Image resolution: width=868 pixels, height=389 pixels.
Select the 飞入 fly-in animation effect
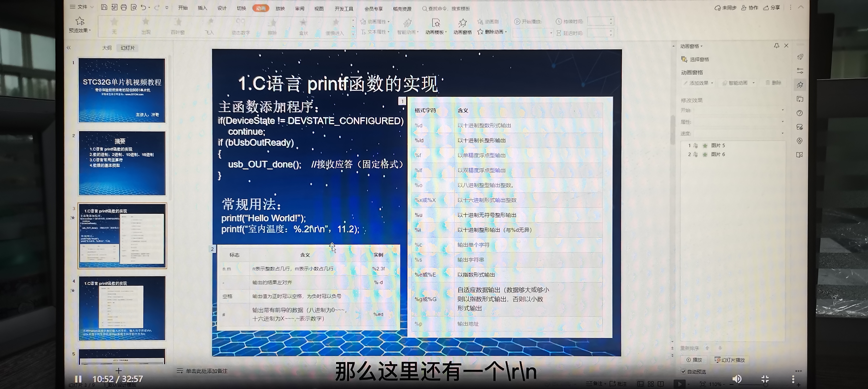209,26
